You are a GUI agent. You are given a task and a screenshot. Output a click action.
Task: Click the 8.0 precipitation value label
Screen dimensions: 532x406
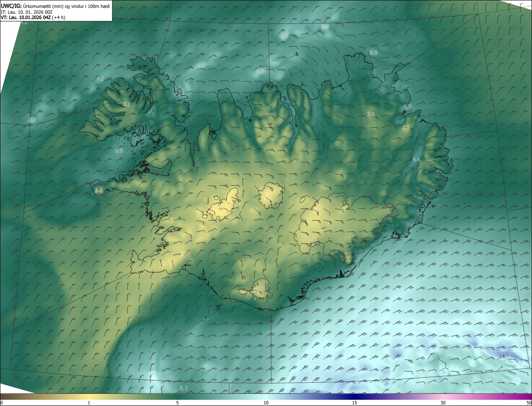pyautogui.click(x=201, y=66)
